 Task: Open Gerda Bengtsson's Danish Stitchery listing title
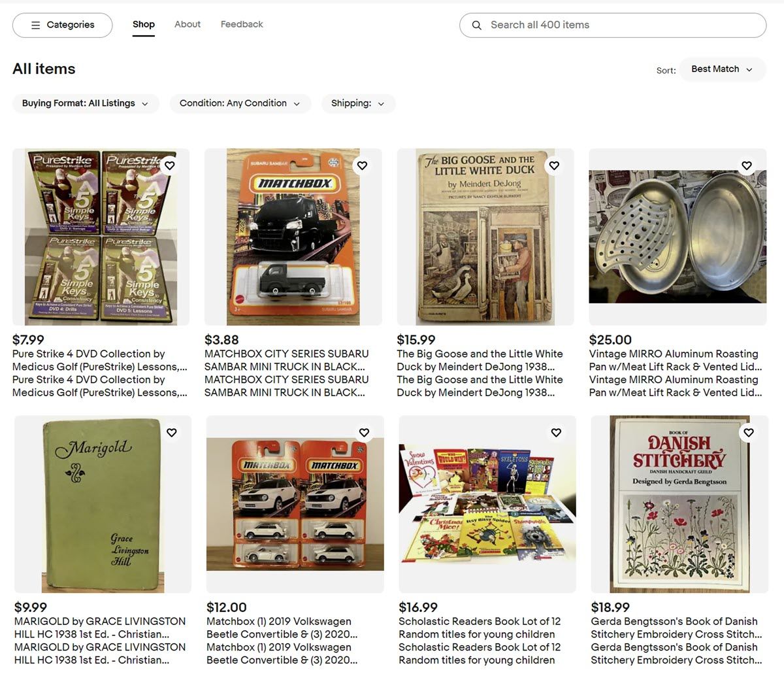(x=676, y=628)
